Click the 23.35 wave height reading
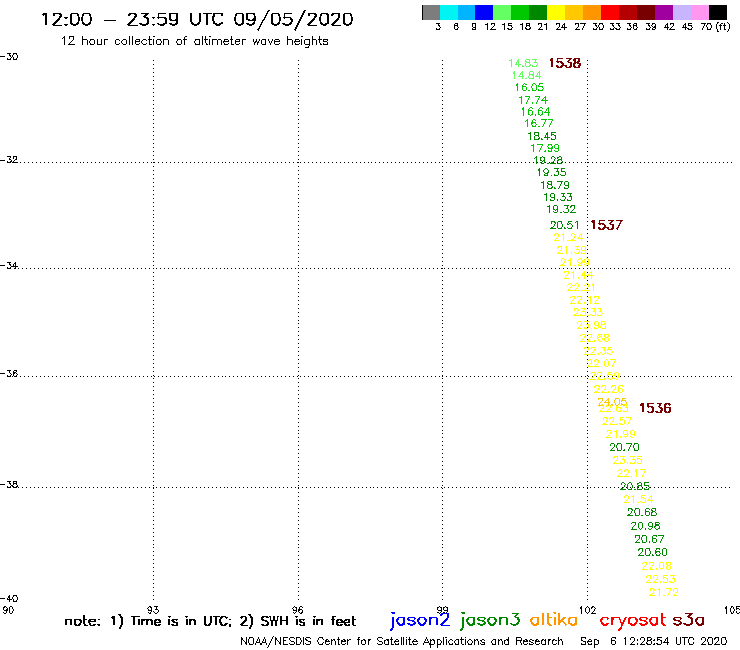 628,460
